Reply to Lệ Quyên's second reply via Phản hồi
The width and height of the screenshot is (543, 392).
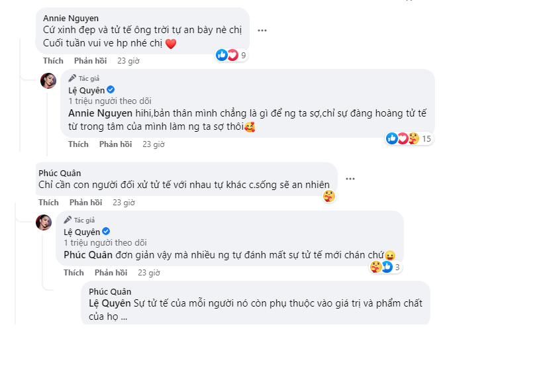[x=111, y=273]
